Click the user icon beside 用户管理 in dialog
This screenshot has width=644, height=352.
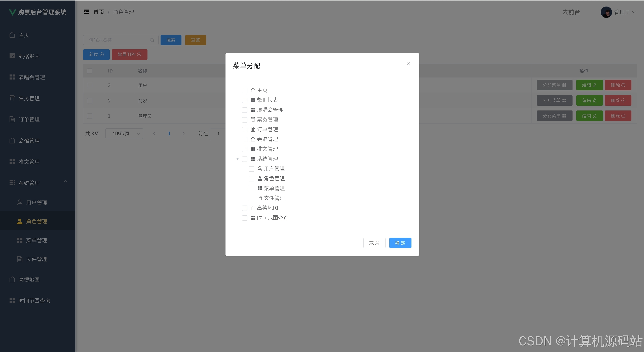pyautogui.click(x=260, y=169)
